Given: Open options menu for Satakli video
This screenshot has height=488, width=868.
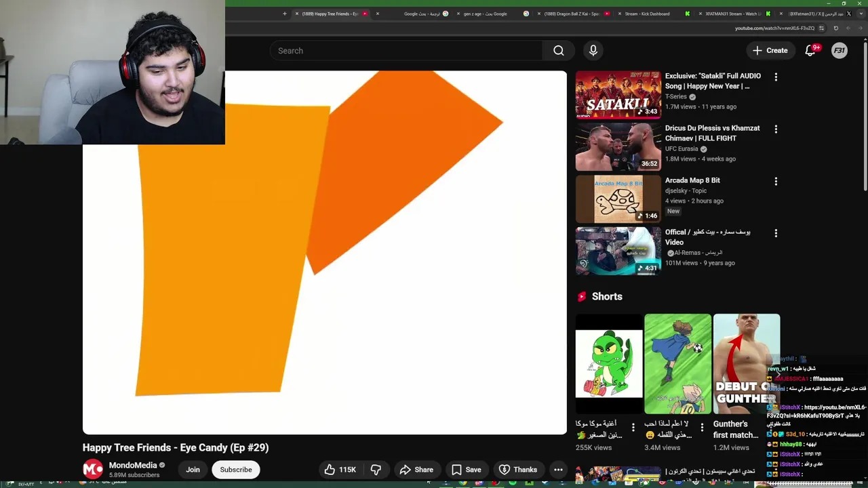Looking at the screenshot, I should pyautogui.click(x=776, y=77).
